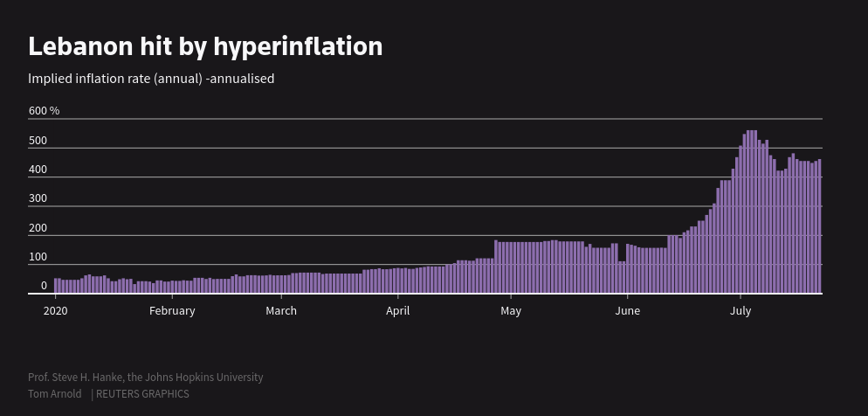
Task: Select the "February" x-axis label
Action: 172,310
